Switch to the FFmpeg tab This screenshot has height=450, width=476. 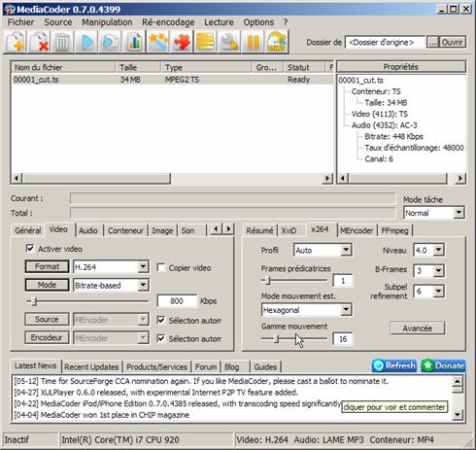click(x=394, y=230)
